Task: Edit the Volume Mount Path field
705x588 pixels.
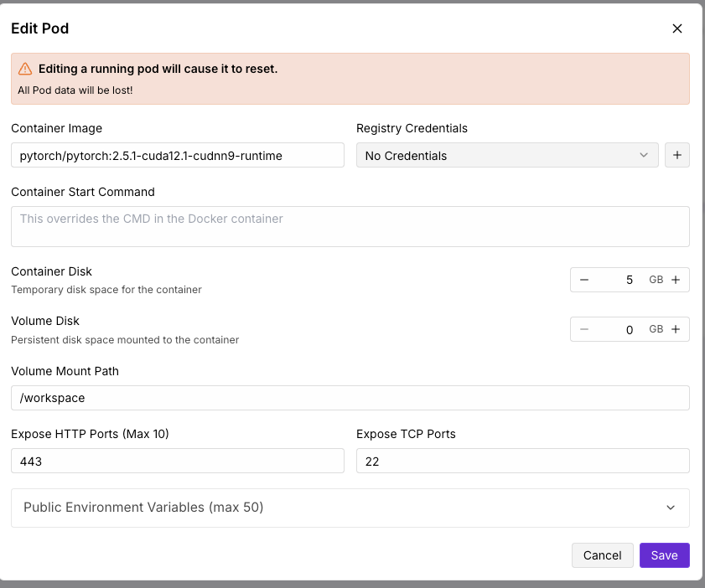Action: point(350,398)
